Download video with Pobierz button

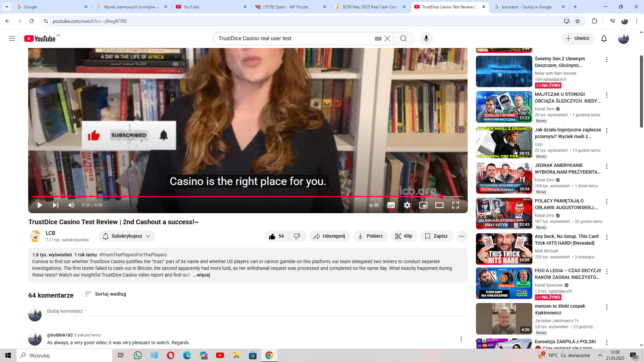370,236
